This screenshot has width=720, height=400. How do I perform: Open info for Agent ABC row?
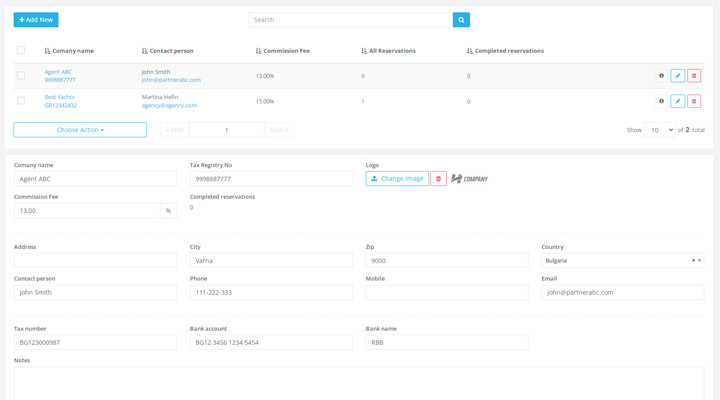tap(661, 76)
